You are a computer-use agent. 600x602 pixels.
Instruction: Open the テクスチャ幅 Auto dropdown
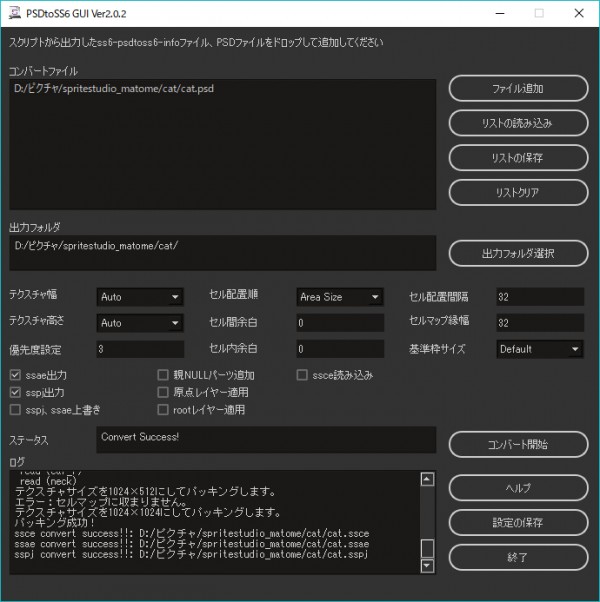coord(140,297)
